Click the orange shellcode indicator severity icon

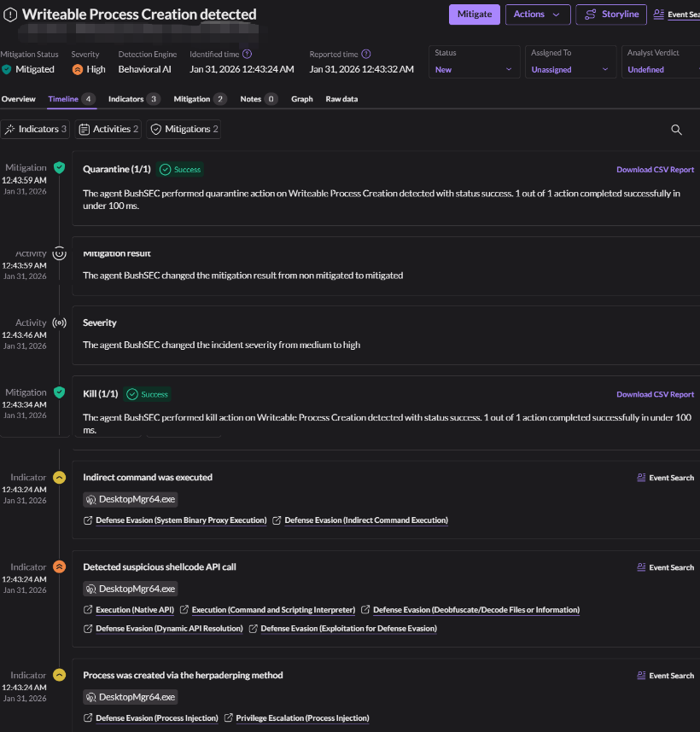(x=59, y=566)
